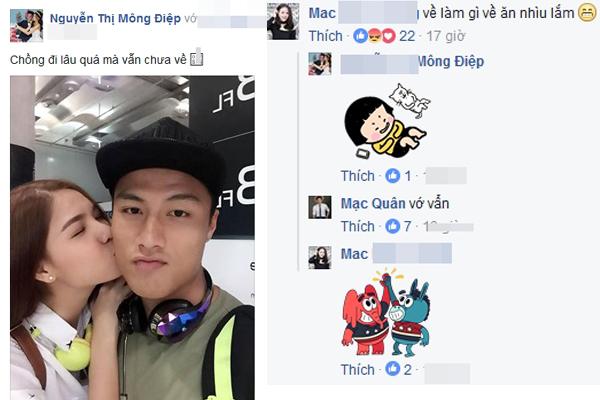Click the post author's profile thumbnail
Viewport: 600px width, 400px height.
click(x=26, y=26)
